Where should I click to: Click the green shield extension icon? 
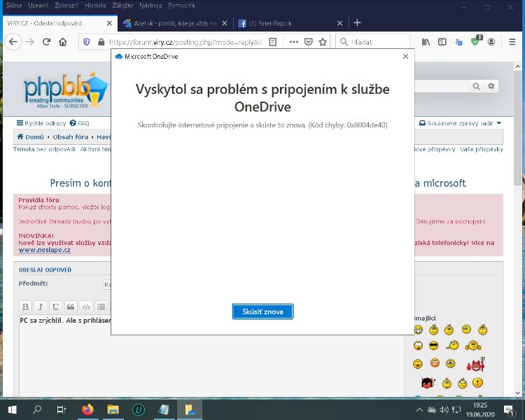coord(475,41)
